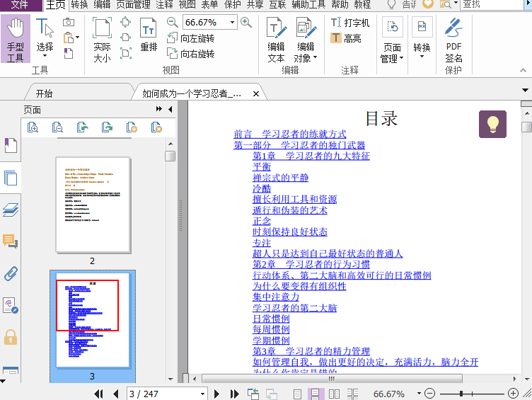
Task: Click the delete pages thumbnail icon
Action: click(x=156, y=127)
